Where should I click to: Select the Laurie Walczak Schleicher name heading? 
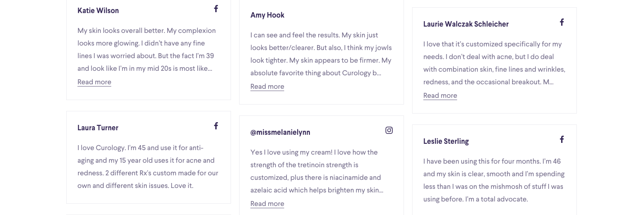[466, 24]
